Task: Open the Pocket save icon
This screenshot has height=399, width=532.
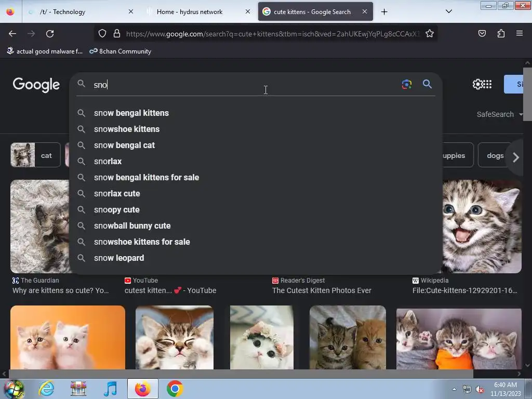Action: (x=482, y=33)
